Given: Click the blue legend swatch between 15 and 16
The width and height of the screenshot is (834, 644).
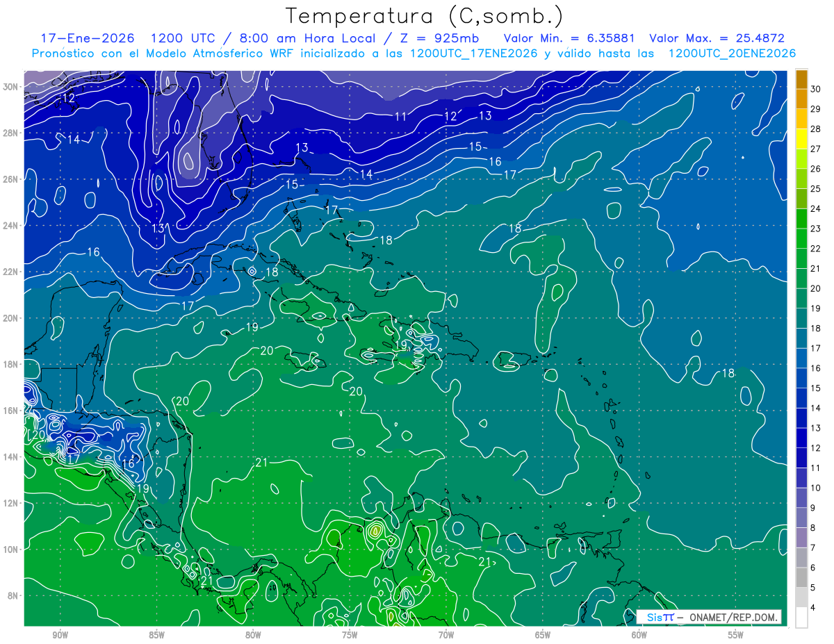Looking at the screenshot, I should [801, 378].
